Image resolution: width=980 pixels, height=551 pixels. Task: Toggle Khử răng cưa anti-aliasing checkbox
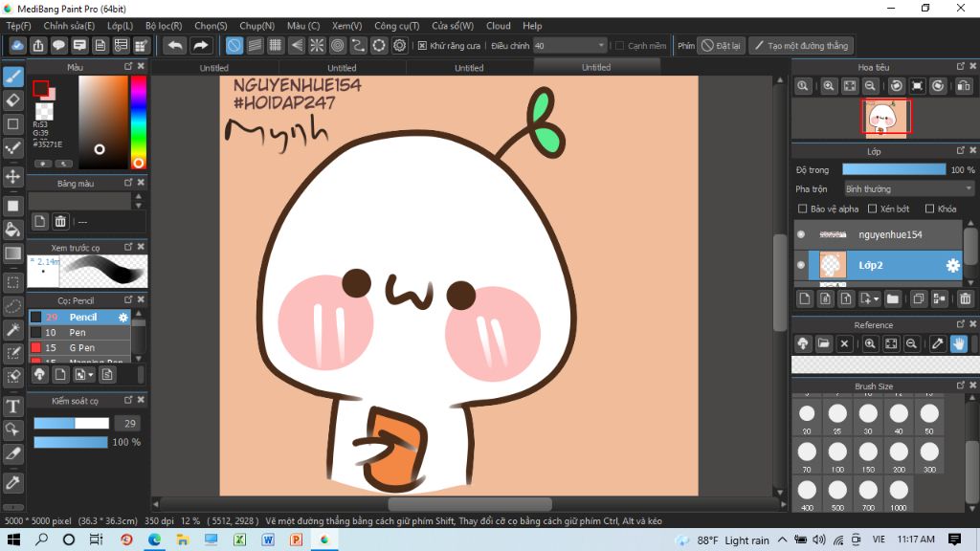click(422, 46)
